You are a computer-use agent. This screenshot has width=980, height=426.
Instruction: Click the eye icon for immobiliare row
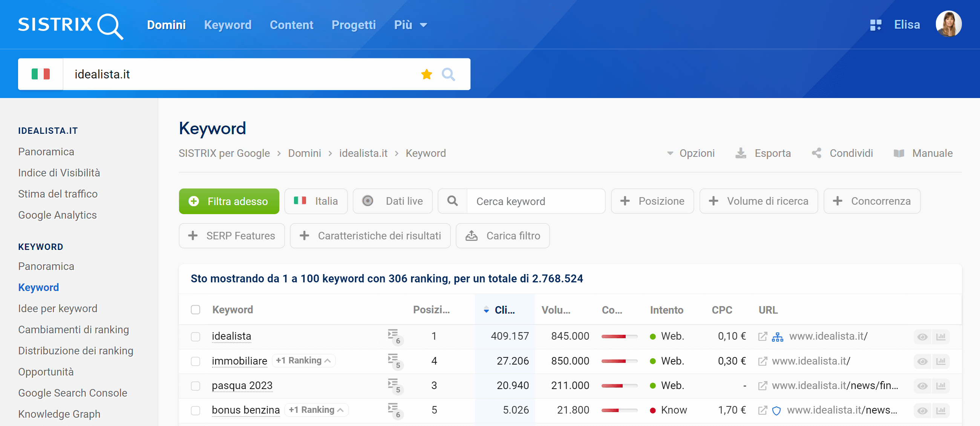click(922, 361)
